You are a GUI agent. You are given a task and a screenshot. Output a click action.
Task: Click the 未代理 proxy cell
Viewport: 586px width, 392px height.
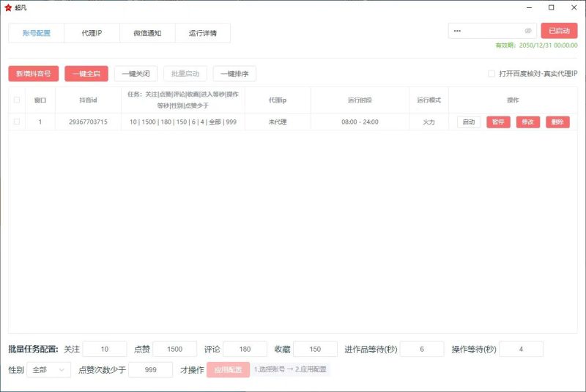[x=278, y=122]
